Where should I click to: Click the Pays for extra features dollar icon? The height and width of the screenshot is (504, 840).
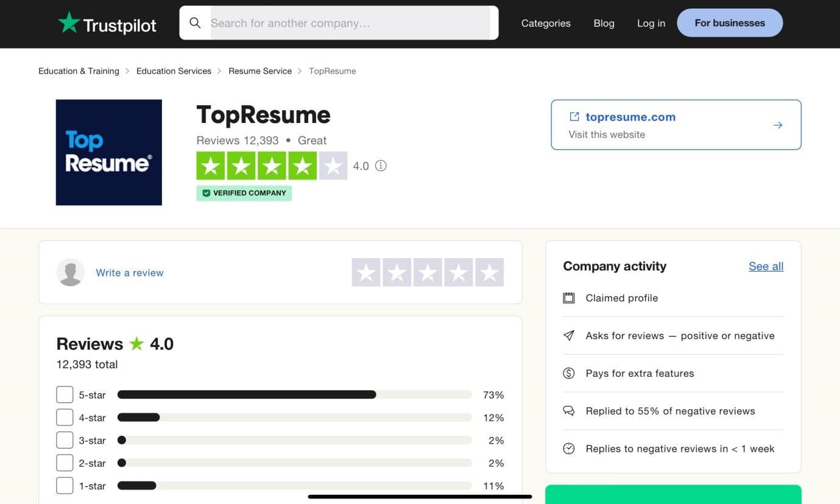[x=569, y=373]
